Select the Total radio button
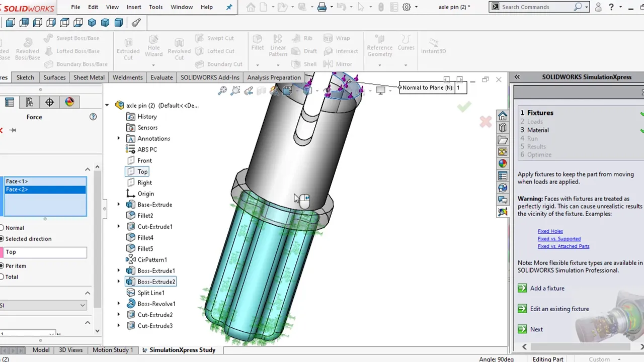Image resolution: width=644 pixels, height=362 pixels. pos(2,277)
